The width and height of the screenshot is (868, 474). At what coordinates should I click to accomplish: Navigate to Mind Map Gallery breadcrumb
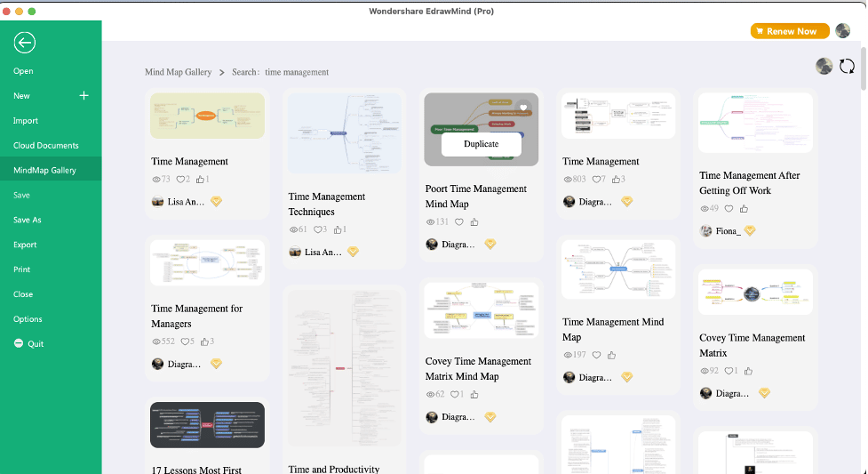pyautogui.click(x=179, y=72)
